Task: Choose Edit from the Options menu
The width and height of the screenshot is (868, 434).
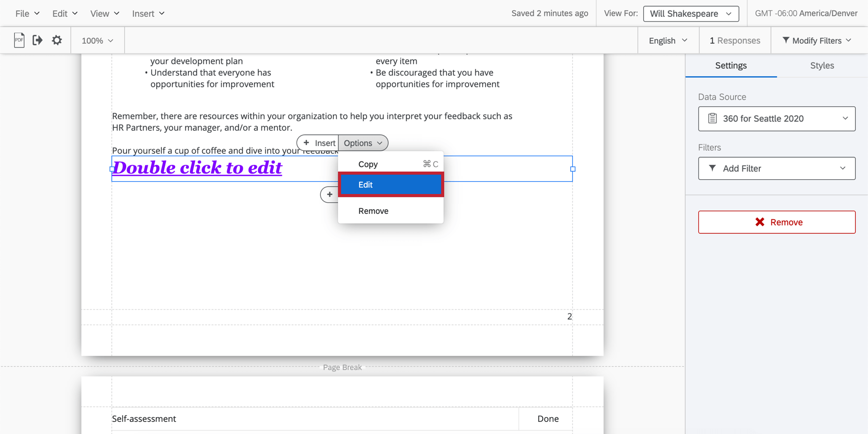Action: click(391, 185)
